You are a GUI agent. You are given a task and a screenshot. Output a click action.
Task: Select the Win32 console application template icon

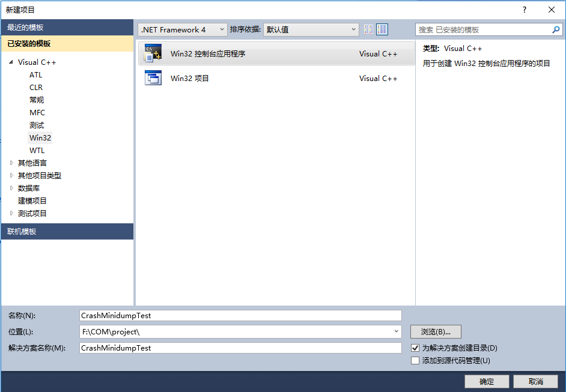click(x=153, y=53)
